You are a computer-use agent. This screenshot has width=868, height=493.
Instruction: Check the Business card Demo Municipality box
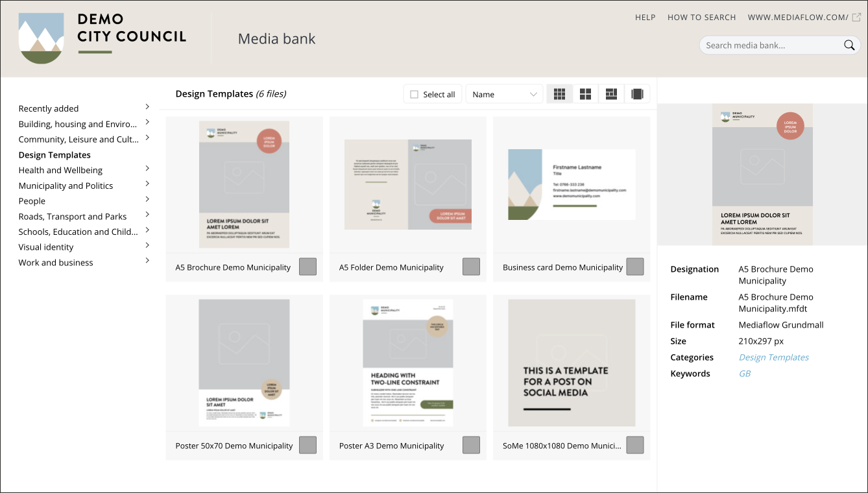634,267
